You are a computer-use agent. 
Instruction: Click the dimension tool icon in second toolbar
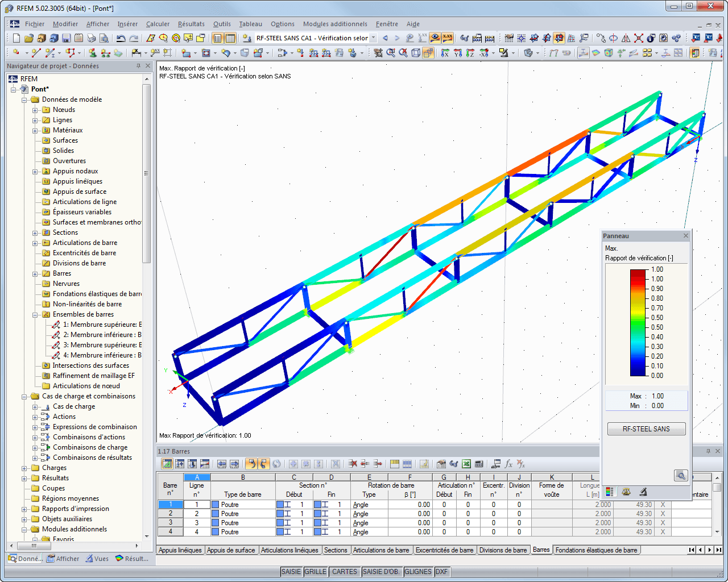(x=136, y=53)
